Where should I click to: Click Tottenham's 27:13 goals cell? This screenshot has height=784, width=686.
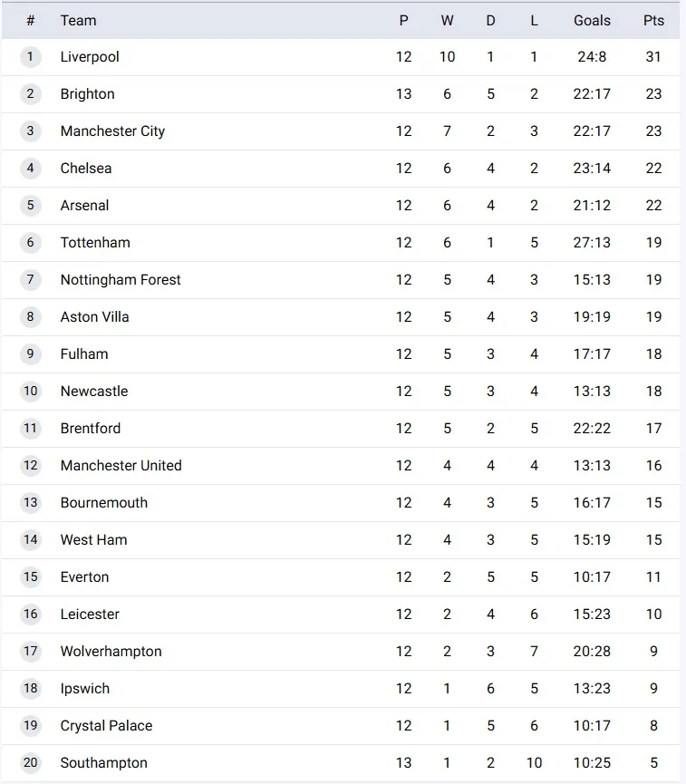point(592,243)
